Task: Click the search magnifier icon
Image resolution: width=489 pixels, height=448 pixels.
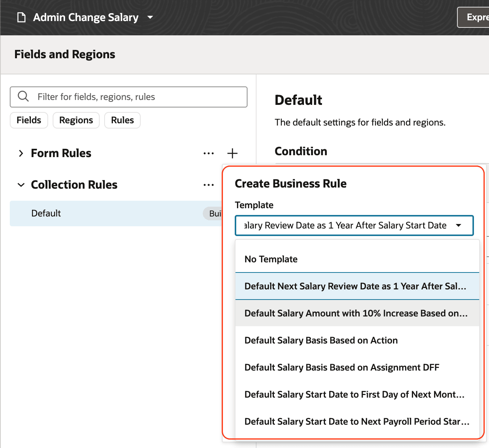Action: pos(23,97)
